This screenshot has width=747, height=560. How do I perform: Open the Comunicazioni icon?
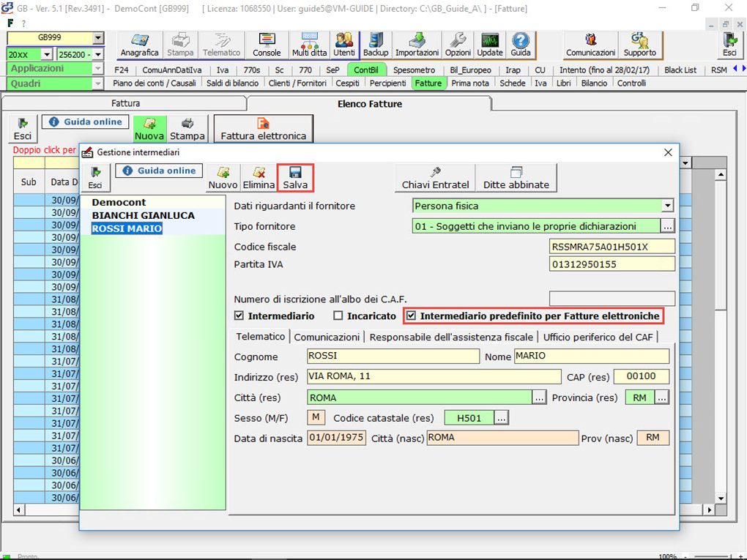click(x=591, y=45)
